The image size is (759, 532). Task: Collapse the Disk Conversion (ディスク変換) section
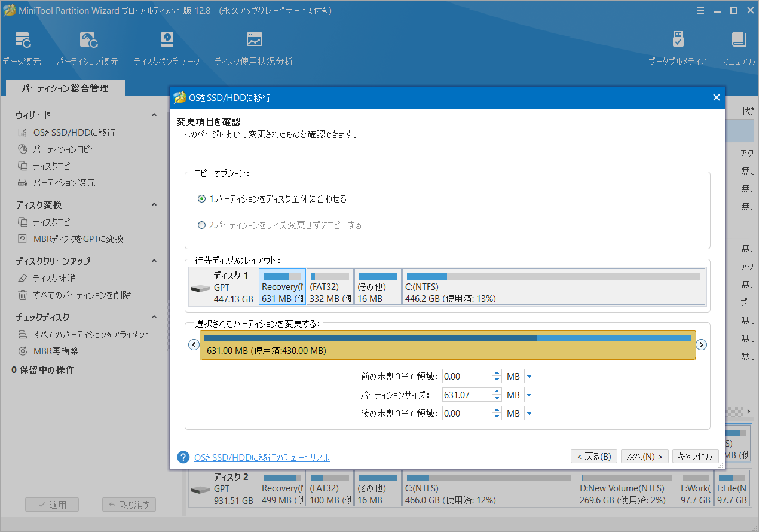tap(154, 204)
